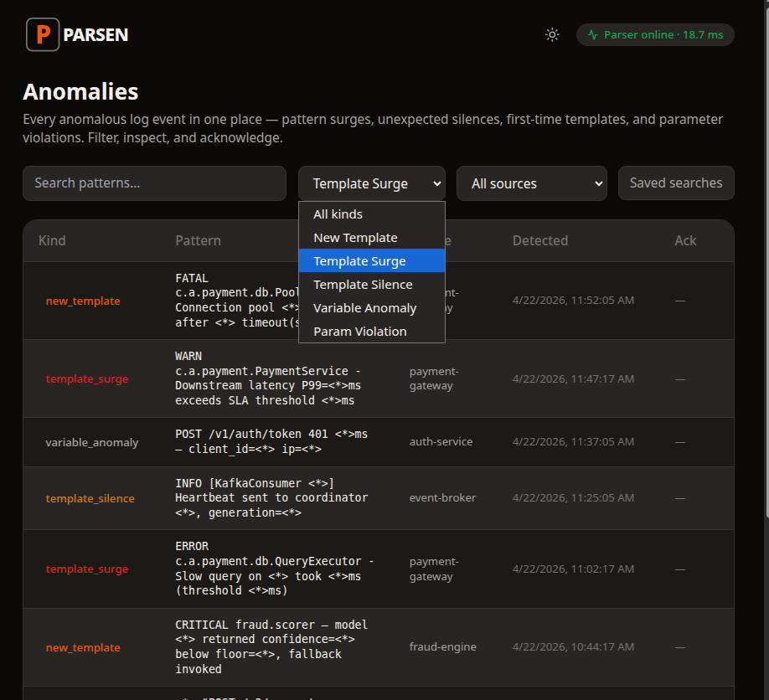Open Saved searches

(x=675, y=183)
